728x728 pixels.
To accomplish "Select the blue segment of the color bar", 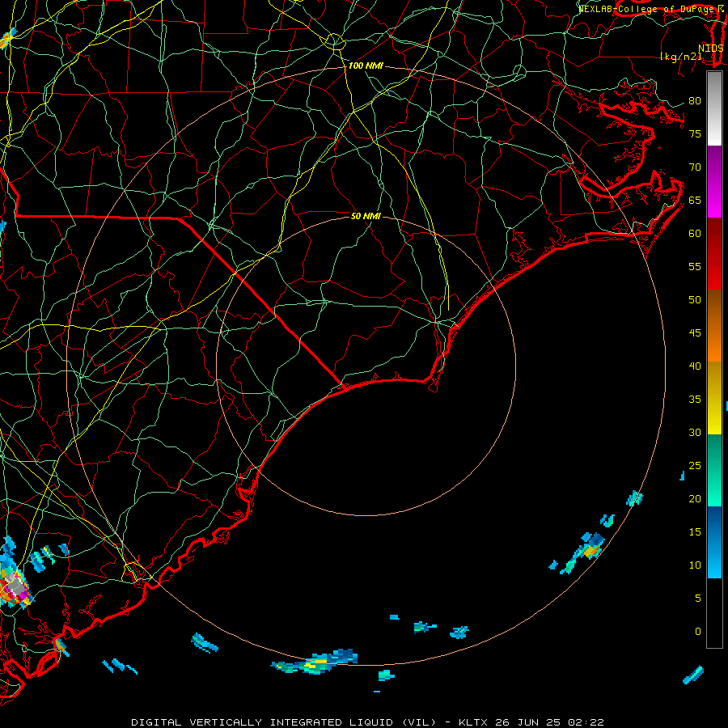I will (714, 542).
